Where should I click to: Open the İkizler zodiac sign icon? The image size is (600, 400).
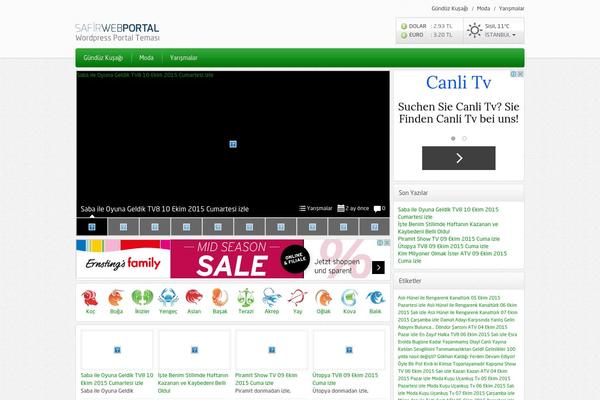pos(142,298)
